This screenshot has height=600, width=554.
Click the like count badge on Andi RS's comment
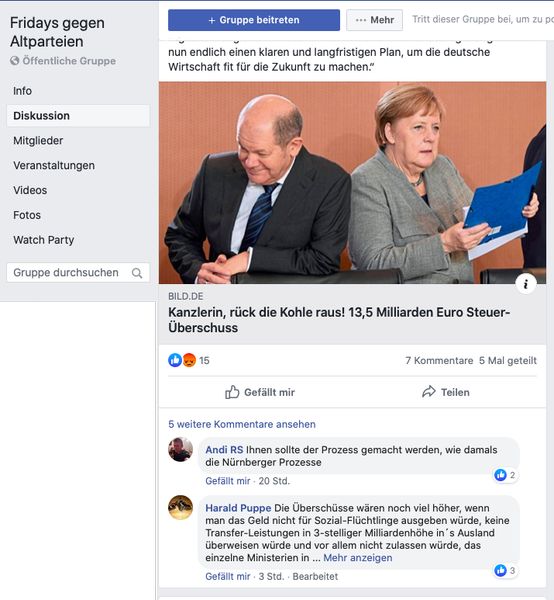click(505, 475)
